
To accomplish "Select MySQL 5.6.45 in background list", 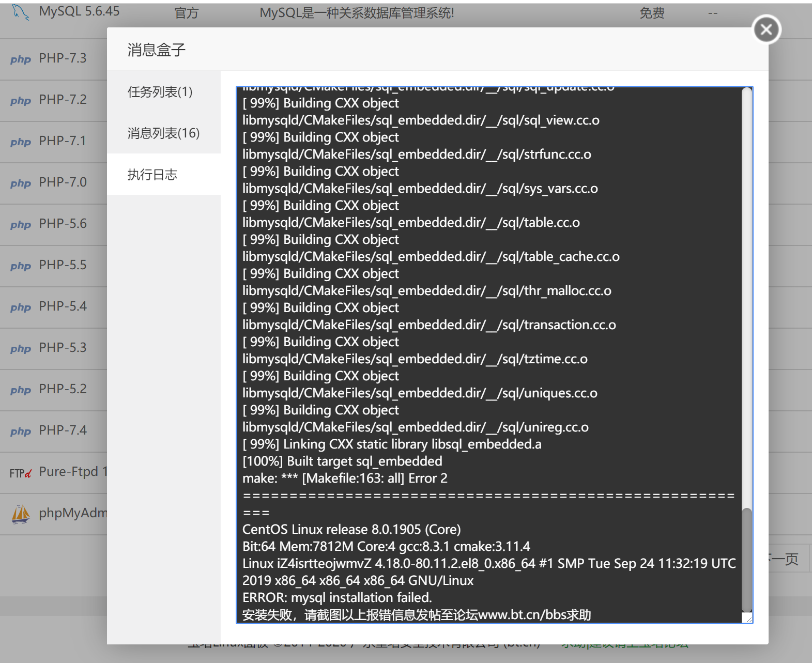I will point(79,11).
